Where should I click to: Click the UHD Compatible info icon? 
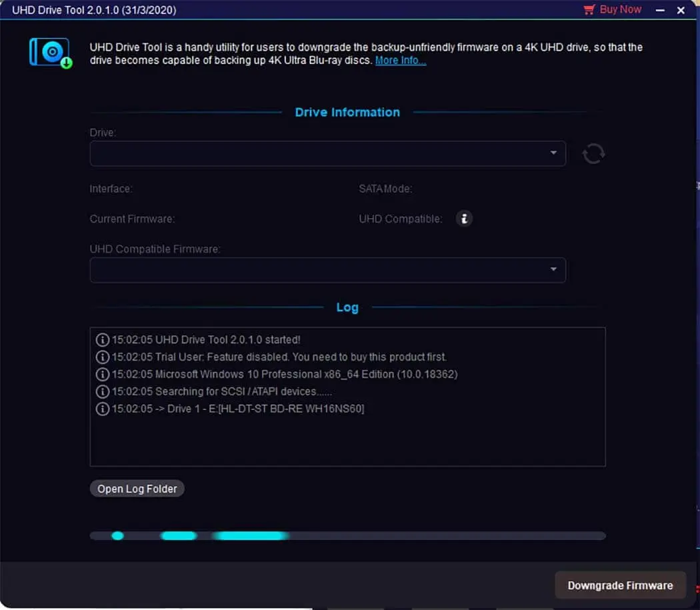click(464, 219)
